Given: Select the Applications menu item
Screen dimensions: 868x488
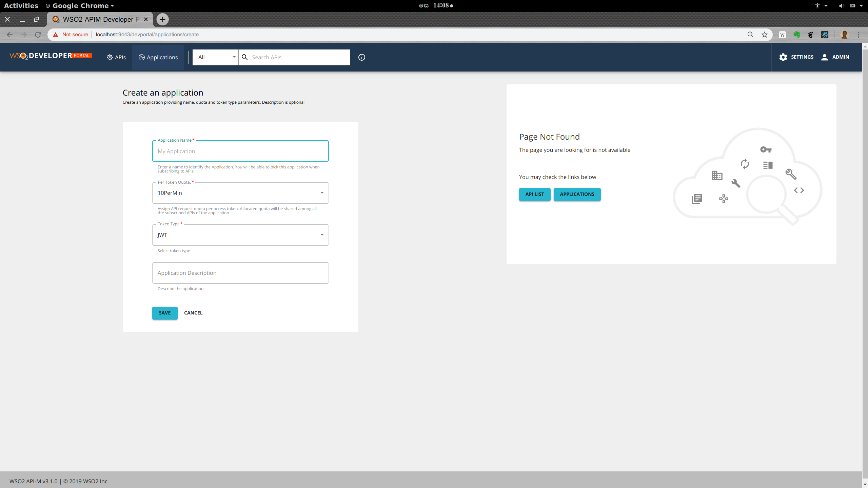Looking at the screenshot, I should 158,57.
